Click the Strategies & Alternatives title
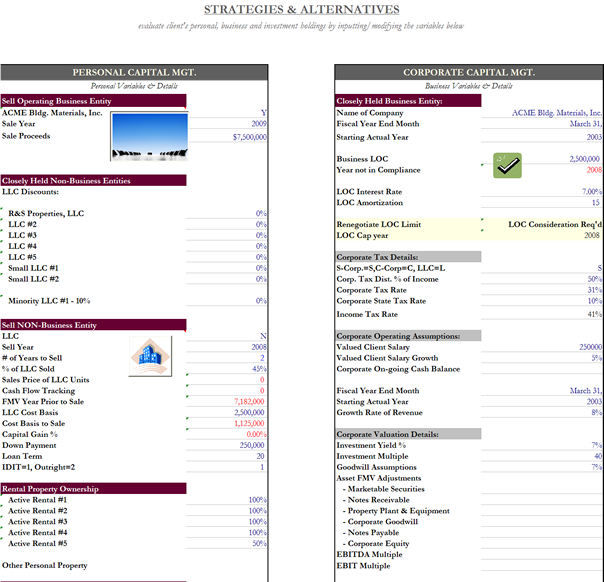The width and height of the screenshot is (604, 582). pyautogui.click(x=302, y=10)
